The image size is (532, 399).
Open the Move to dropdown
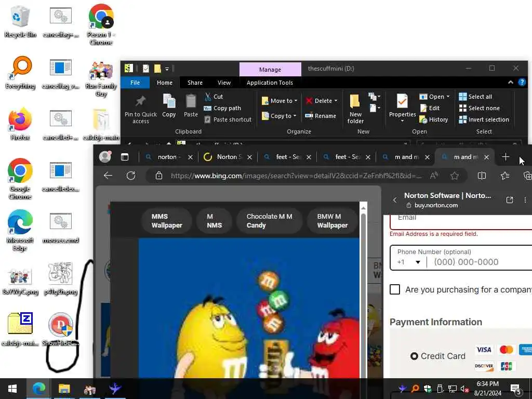click(280, 101)
